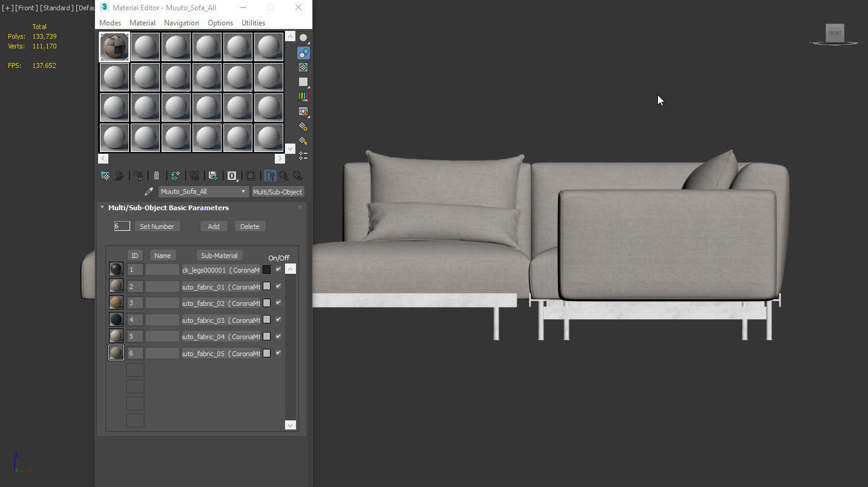Click sub-material list scroll down arrow
Screen dimensions: 868x487
[290, 425]
